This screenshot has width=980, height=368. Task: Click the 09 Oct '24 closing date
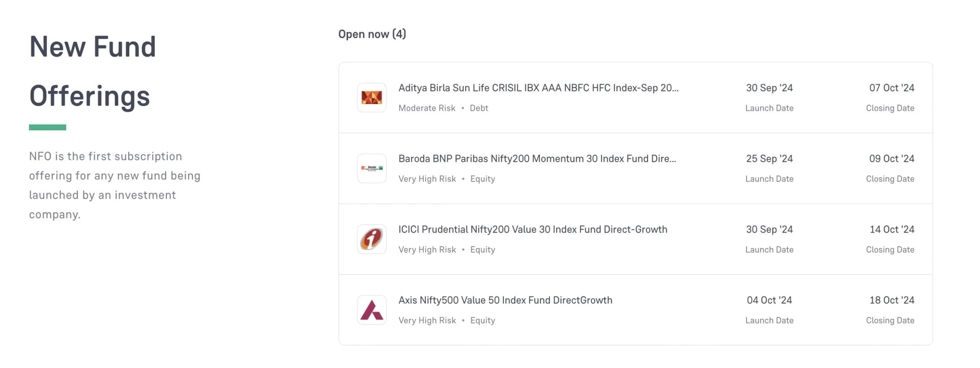click(891, 159)
